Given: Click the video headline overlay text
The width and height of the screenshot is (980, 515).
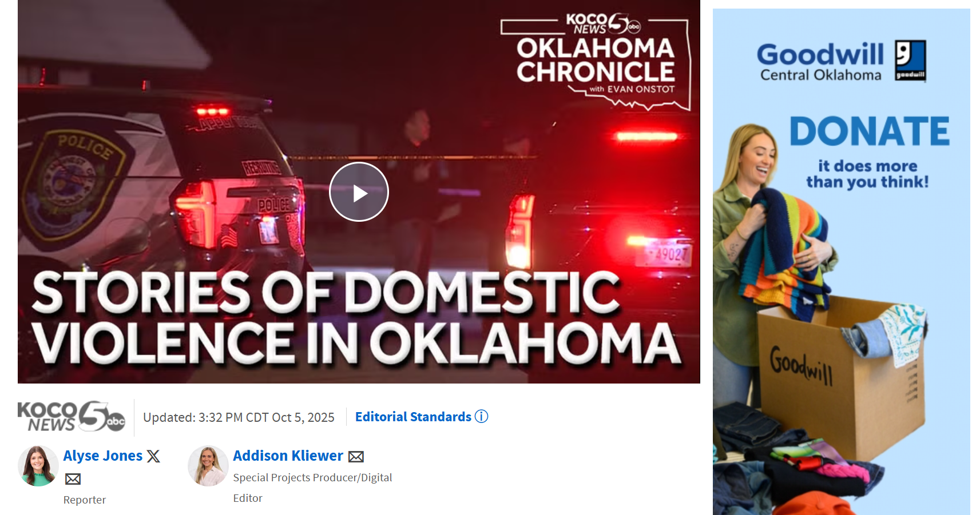Looking at the screenshot, I should [x=356, y=317].
